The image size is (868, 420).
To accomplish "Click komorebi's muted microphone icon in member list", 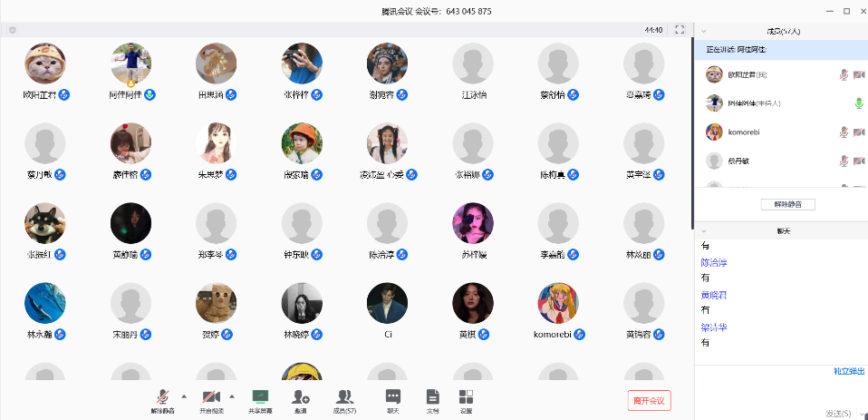I will pos(844,132).
